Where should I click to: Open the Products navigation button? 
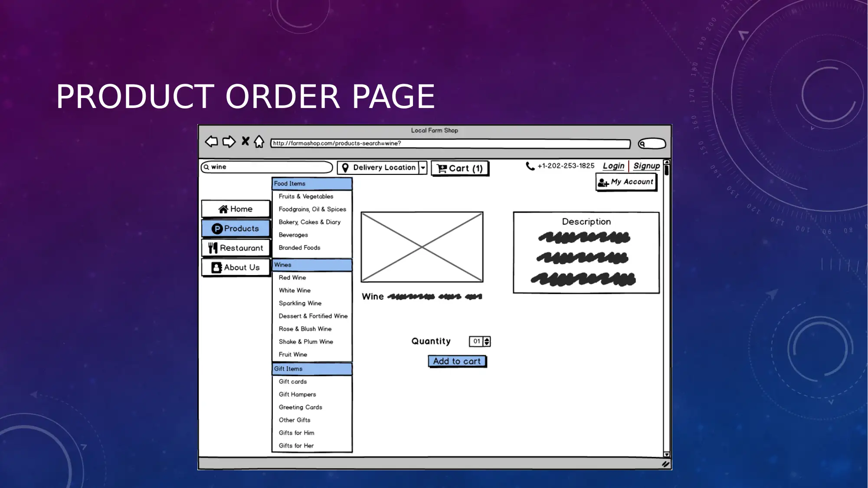click(236, 229)
